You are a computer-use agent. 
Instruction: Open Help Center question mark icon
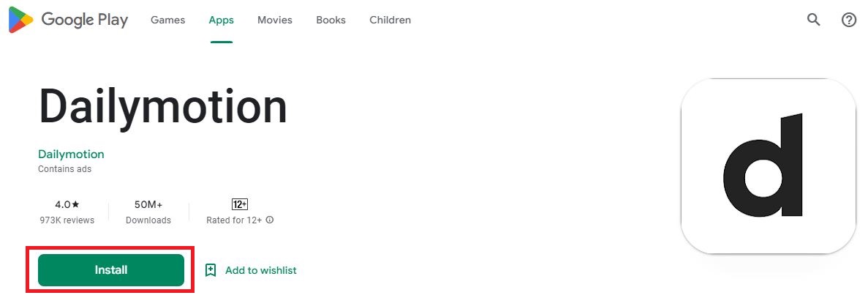[x=849, y=20]
